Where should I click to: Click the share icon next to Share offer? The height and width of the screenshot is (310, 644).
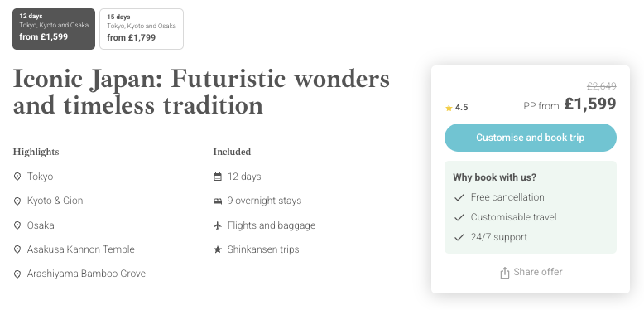[x=505, y=273]
